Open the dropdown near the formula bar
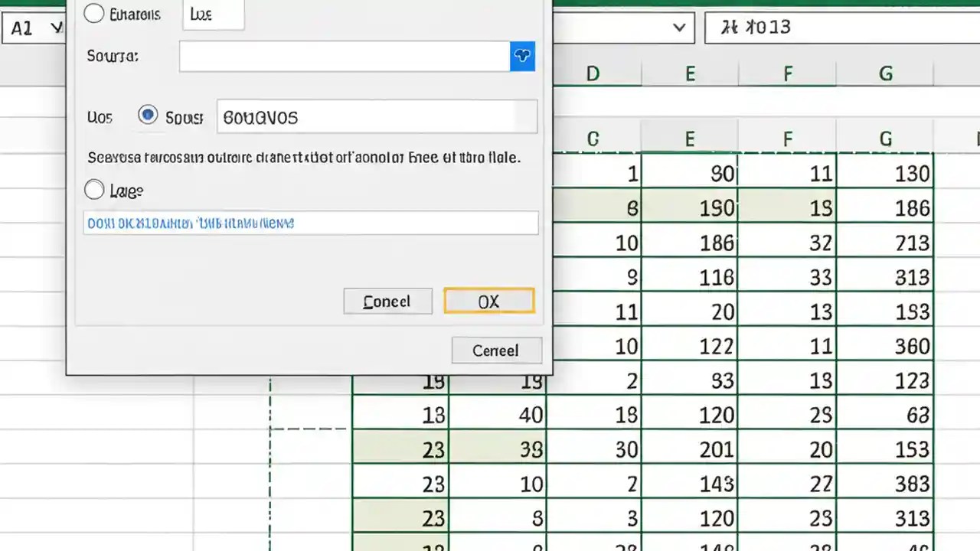 [x=678, y=27]
